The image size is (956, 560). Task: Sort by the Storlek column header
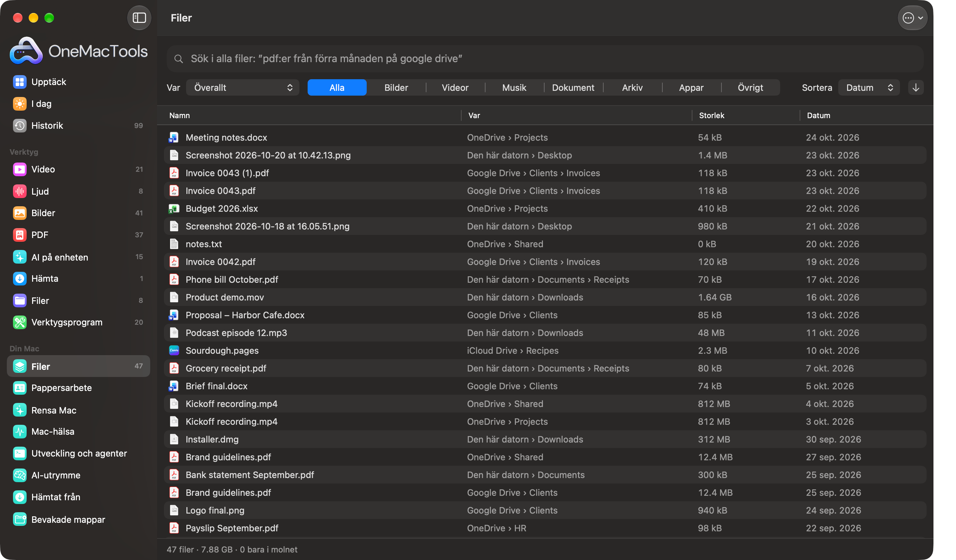(711, 115)
